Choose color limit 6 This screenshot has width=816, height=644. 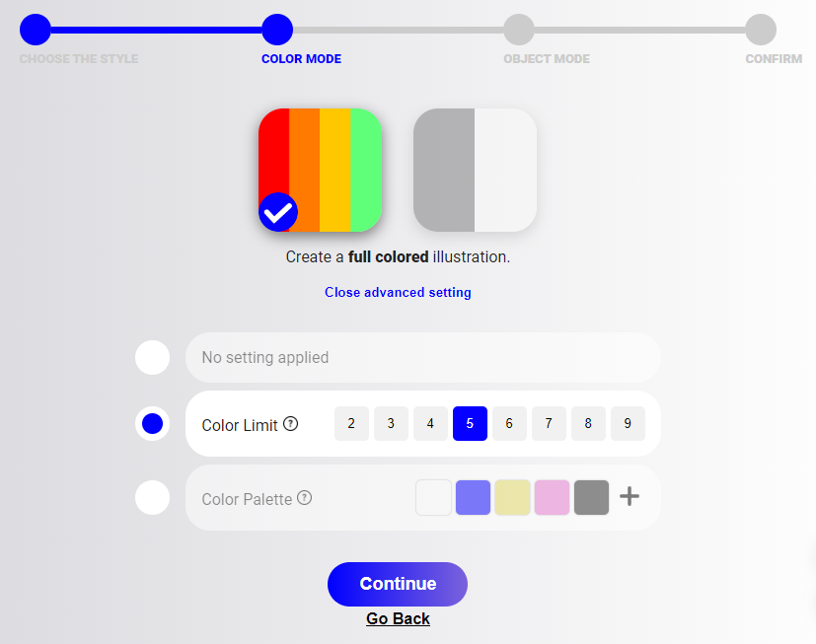point(509,423)
